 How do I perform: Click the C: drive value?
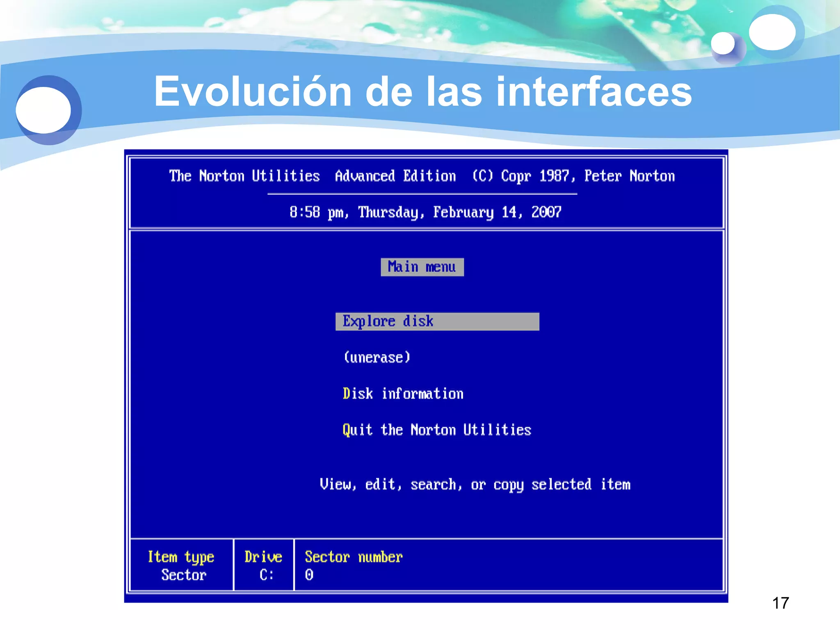click(267, 575)
